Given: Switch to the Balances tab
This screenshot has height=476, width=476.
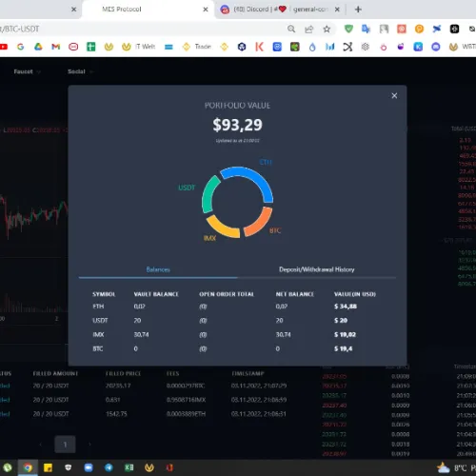Looking at the screenshot, I should tap(158, 269).
